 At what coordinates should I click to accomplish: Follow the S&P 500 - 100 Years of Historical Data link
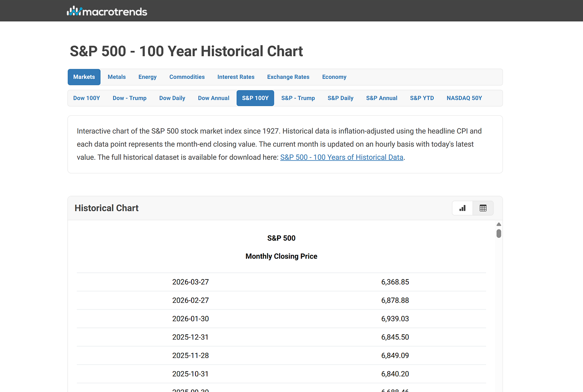tap(342, 157)
